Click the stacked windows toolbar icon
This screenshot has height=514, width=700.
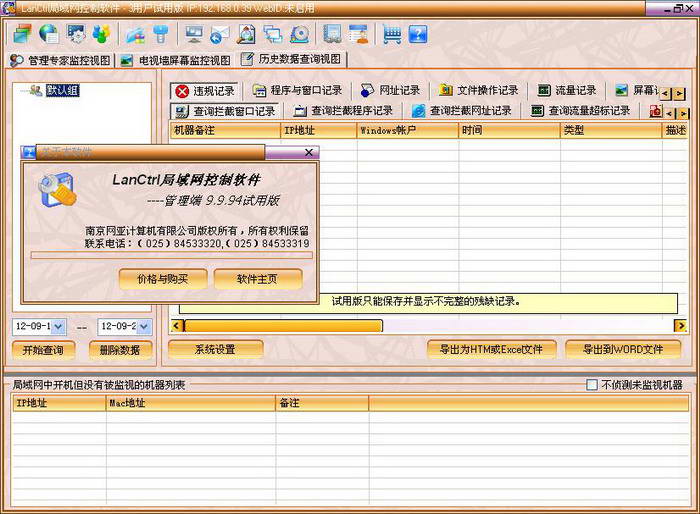[x=22, y=33]
